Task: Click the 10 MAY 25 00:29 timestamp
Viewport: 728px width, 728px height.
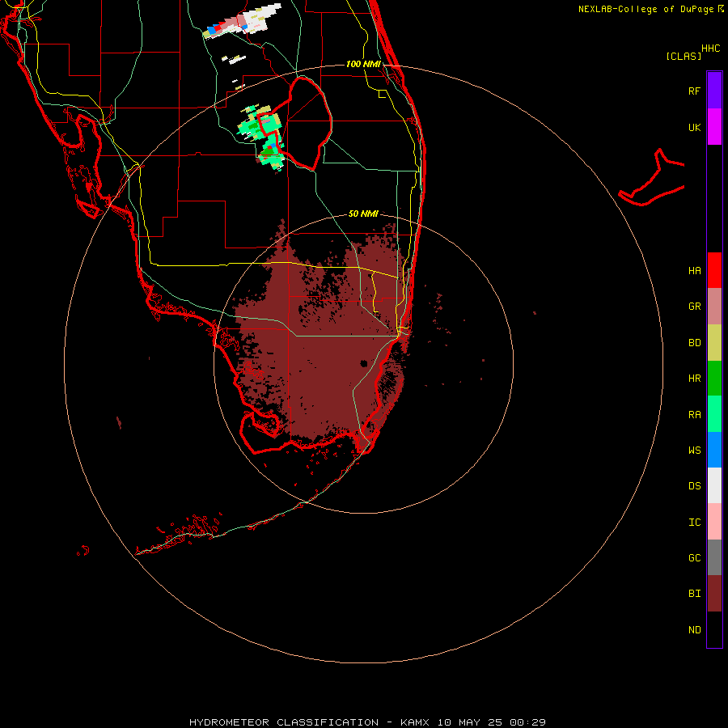Action: 491,722
